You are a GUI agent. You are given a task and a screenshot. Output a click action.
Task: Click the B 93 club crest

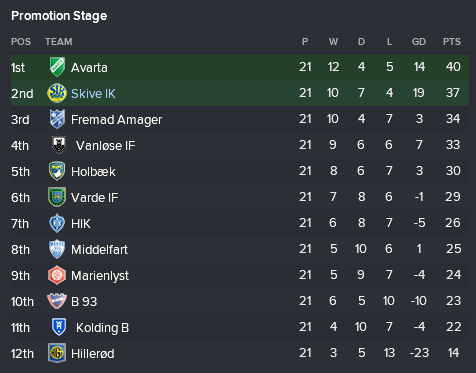(57, 301)
